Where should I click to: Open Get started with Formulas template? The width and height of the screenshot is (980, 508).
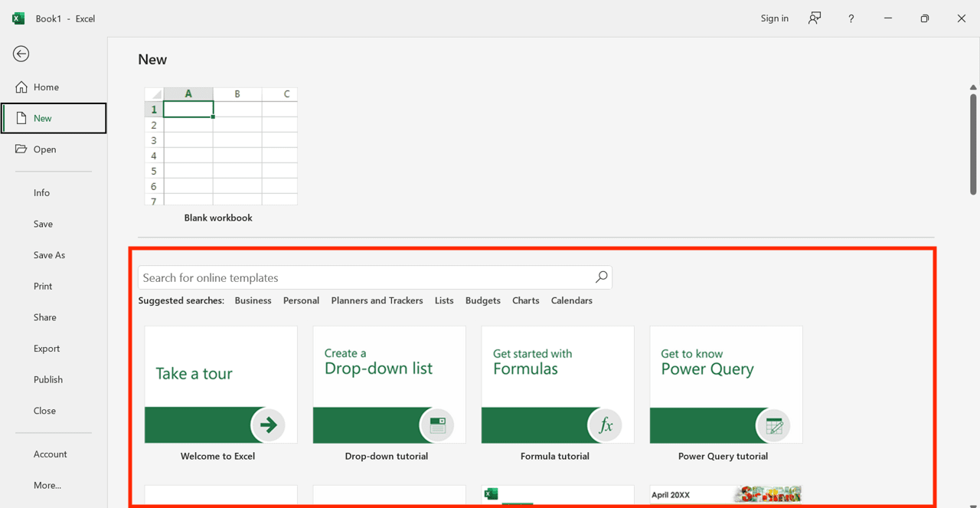tap(558, 385)
